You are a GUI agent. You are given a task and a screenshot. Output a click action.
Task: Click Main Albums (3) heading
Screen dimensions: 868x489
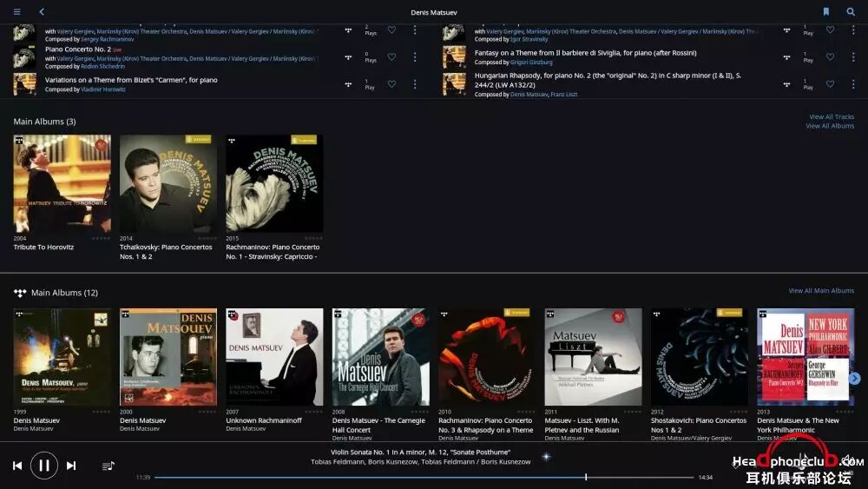coord(45,122)
